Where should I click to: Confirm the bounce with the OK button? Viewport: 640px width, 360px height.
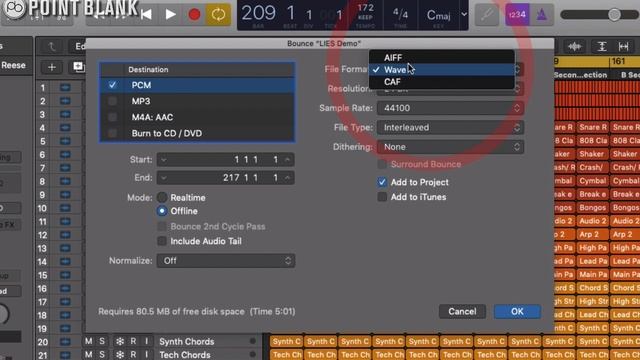[x=517, y=311]
